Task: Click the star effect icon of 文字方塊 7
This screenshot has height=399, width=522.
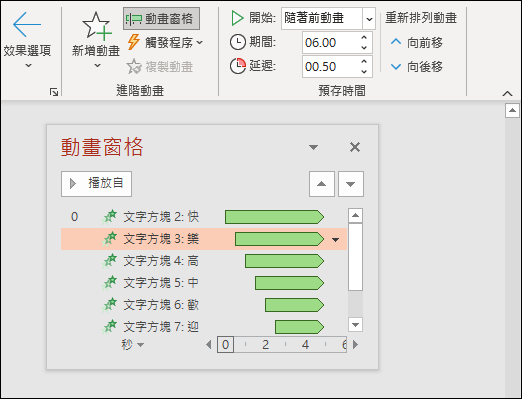Action: pyautogui.click(x=110, y=326)
